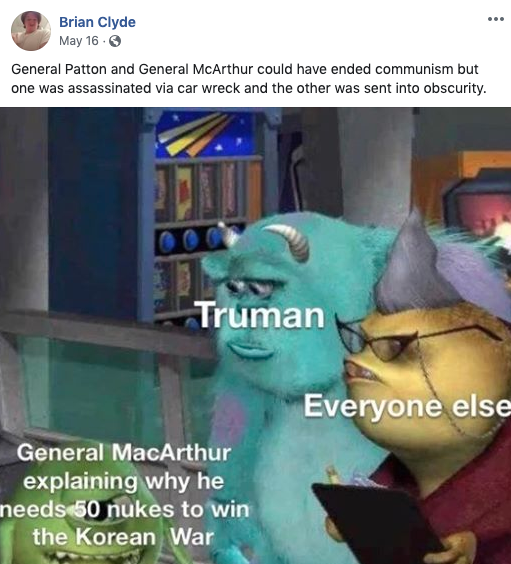The height and width of the screenshot is (564, 511).
Task: Open Brian Clyde's profile picture
Action: click(31, 31)
